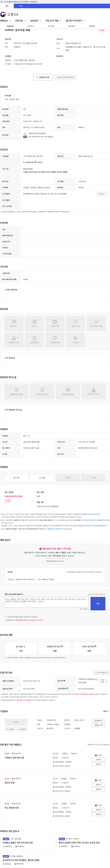This screenshot has width=110, height=868.
Task: Click the 고용24 logo
Action: [x=9, y=14]
